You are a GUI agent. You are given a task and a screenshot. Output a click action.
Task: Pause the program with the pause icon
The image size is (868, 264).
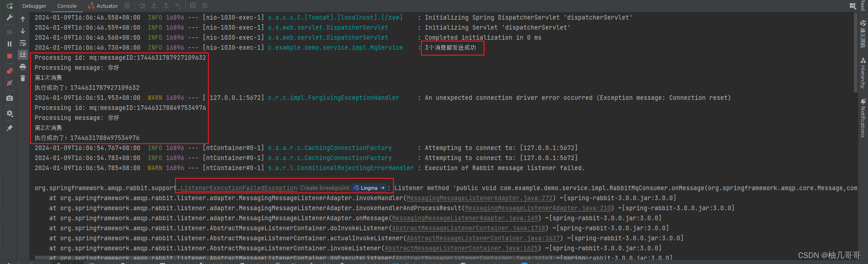tap(10, 44)
